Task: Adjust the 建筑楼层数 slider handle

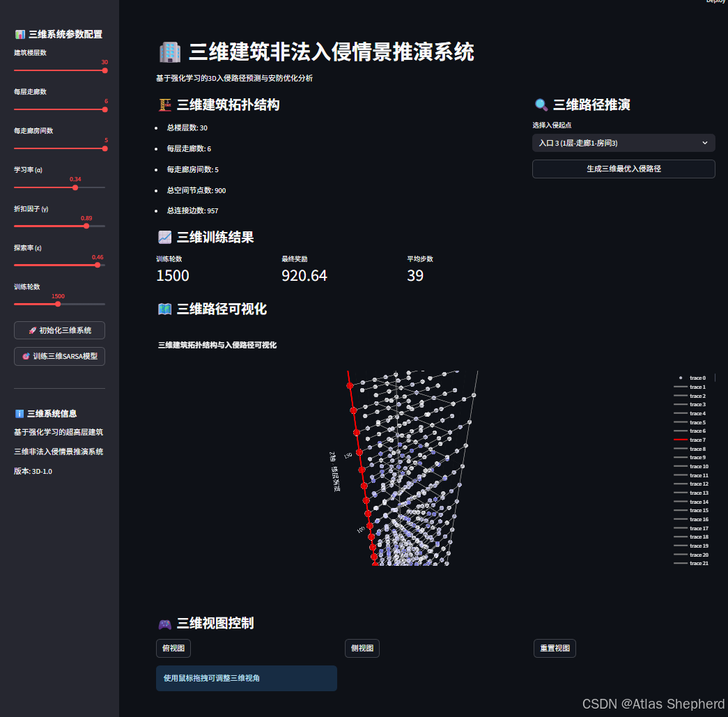Action: [105, 70]
